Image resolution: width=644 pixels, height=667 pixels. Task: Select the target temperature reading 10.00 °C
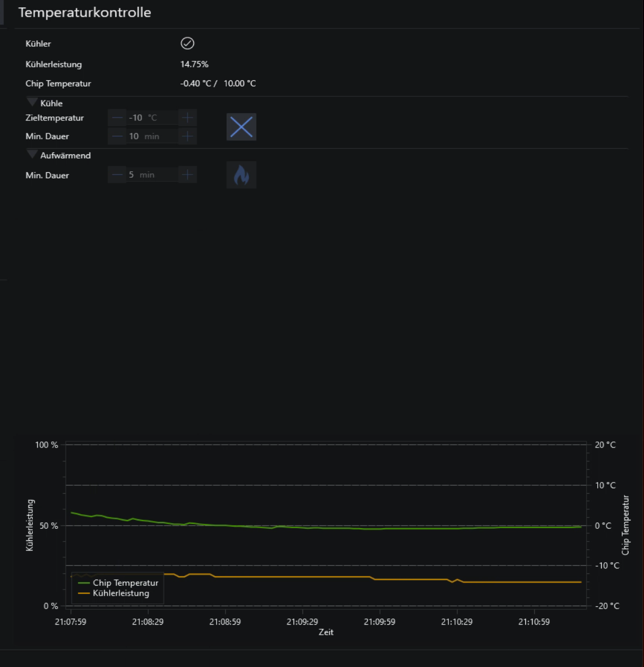[x=240, y=84]
